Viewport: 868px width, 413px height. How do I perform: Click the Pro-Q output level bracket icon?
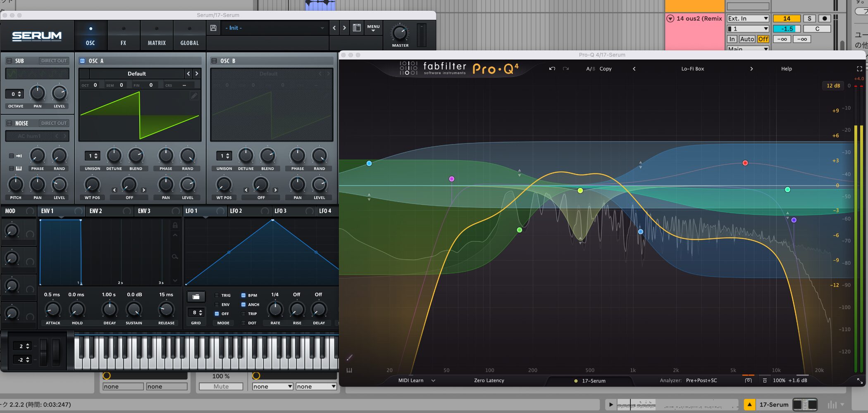click(765, 380)
